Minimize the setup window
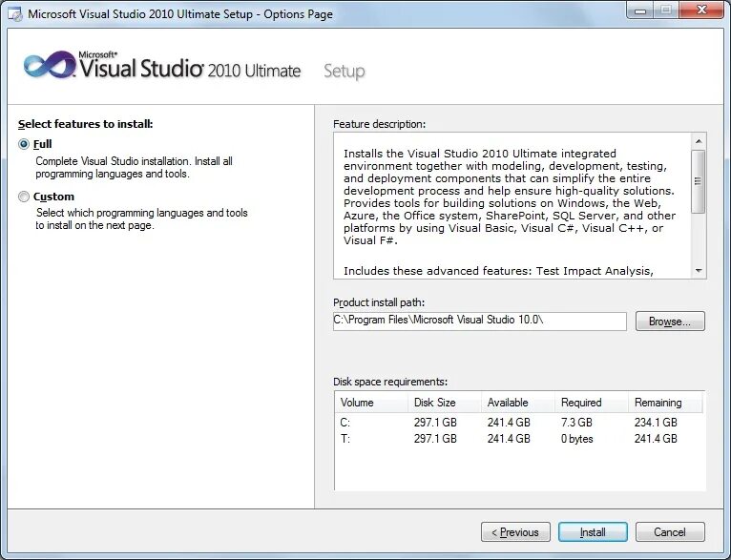The height and width of the screenshot is (560, 731). point(640,10)
